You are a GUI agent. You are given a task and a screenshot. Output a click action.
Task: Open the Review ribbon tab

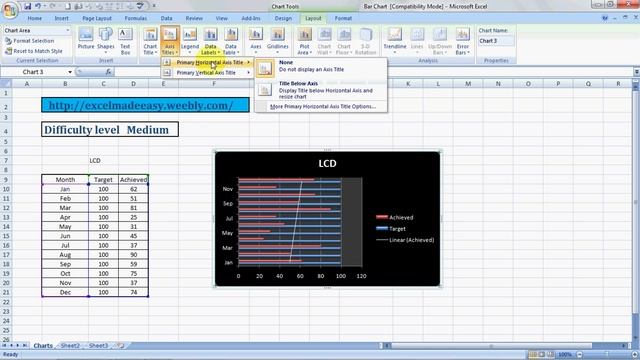coord(194,18)
